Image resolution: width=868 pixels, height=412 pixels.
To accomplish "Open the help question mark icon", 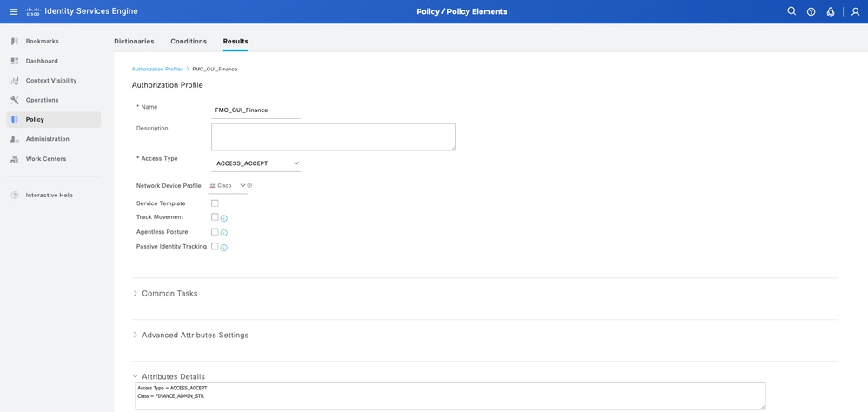I will coord(811,11).
